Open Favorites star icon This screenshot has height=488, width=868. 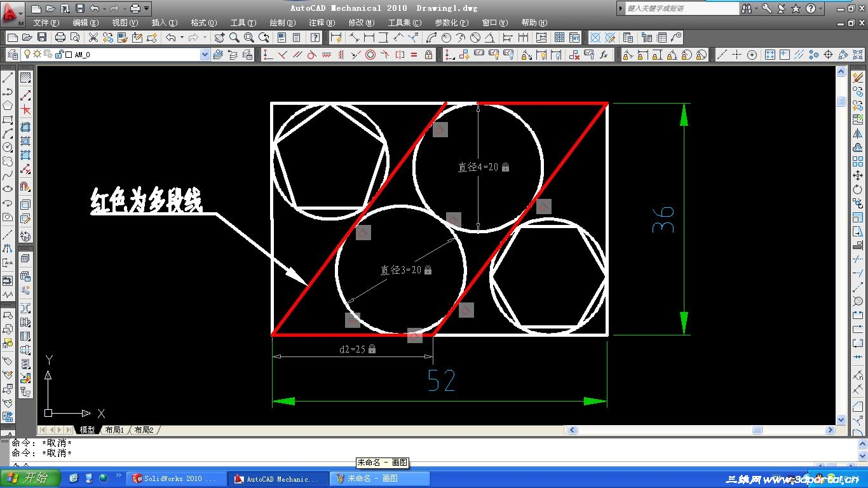click(x=797, y=8)
